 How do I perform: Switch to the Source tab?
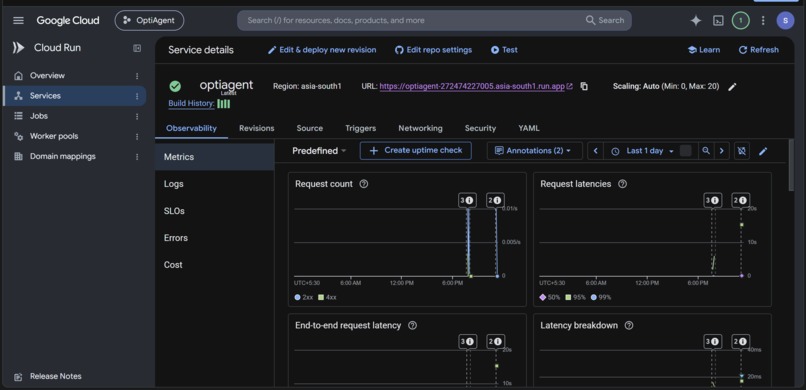(x=309, y=128)
